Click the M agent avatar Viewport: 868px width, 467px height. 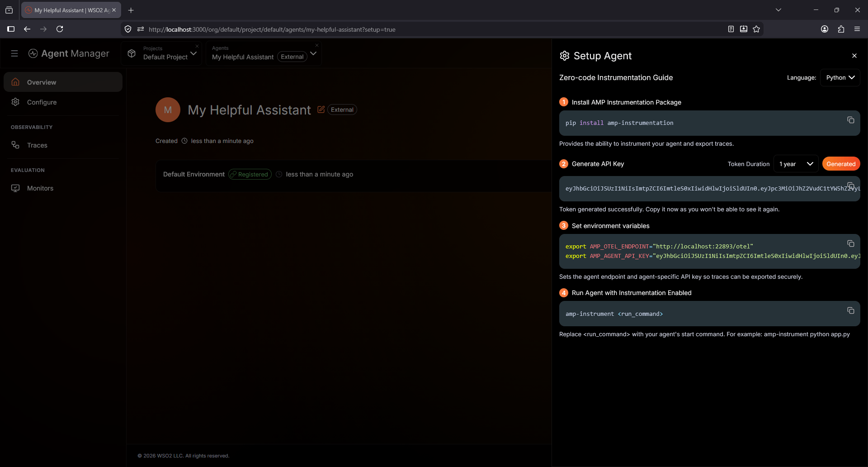pos(168,110)
